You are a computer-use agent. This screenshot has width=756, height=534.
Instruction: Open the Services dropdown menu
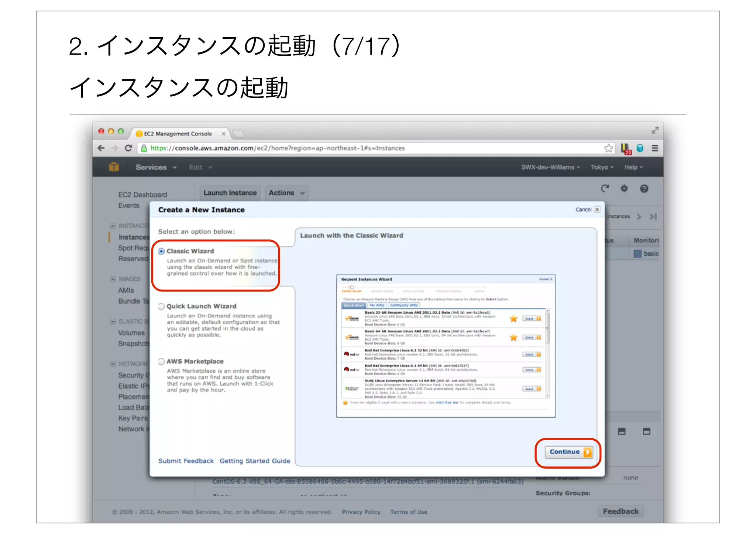pyautogui.click(x=155, y=168)
